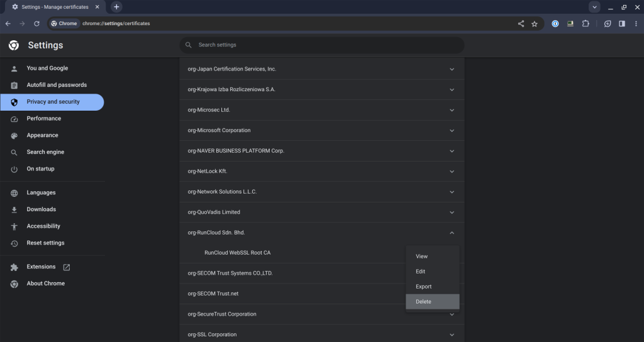Reload the page with the refresh icon
Screen dimensions: 644x342
point(36,24)
